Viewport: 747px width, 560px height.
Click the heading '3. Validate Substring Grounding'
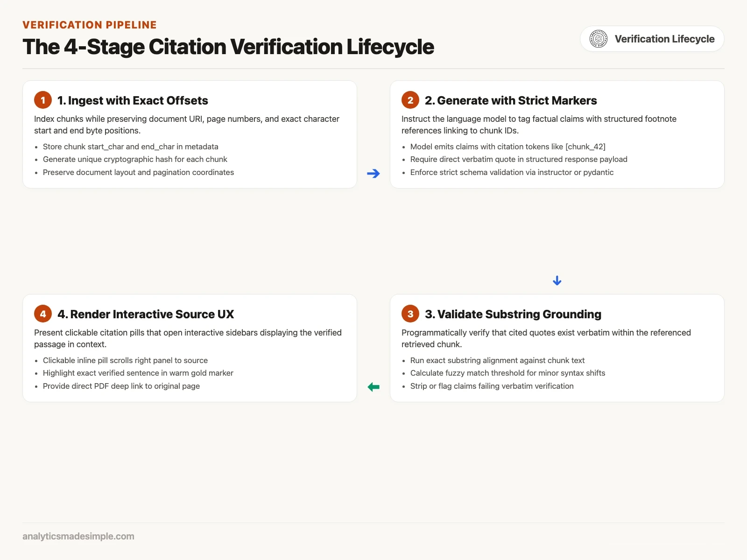point(513,314)
